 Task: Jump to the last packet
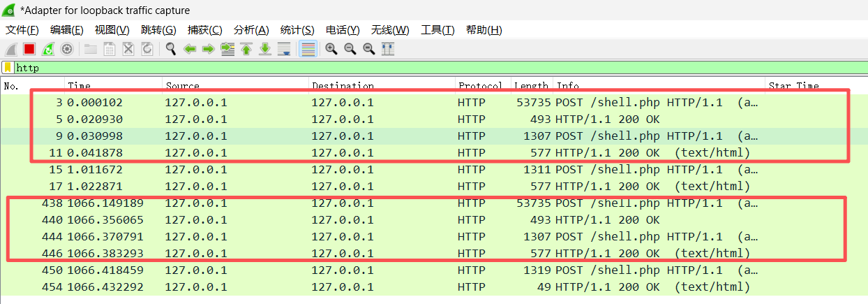click(x=265, y=49)
